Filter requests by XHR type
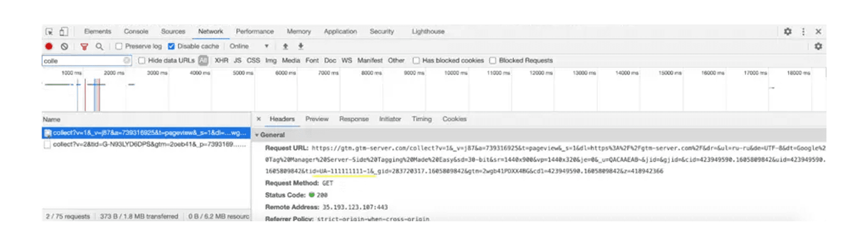Viewport: 868px width, 245px height. point(221,61)
